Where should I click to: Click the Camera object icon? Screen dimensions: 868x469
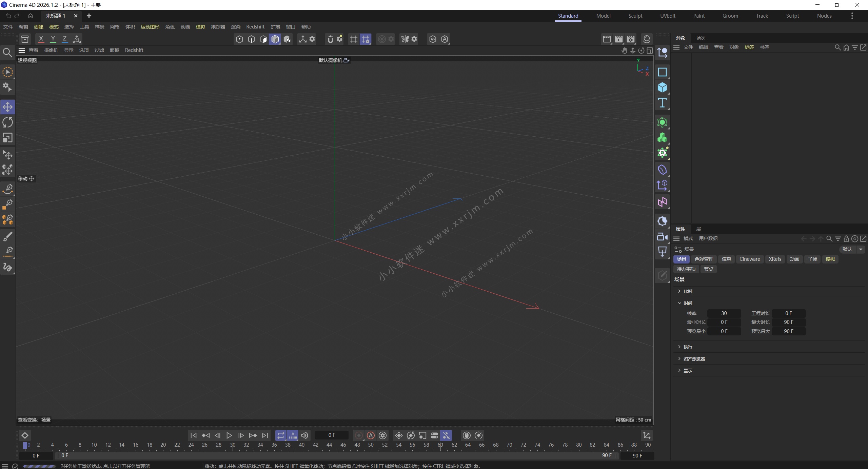(662, 237)
